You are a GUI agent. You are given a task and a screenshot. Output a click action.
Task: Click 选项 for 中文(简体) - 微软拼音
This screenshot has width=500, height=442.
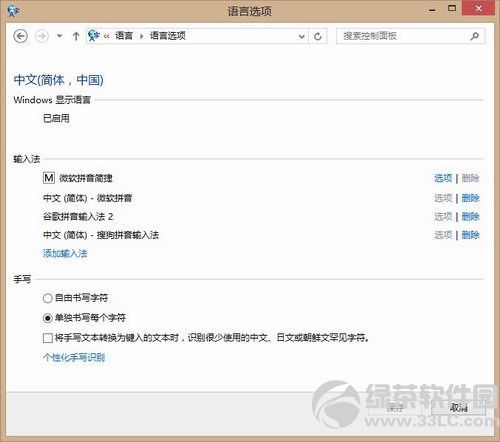[443, 198]
